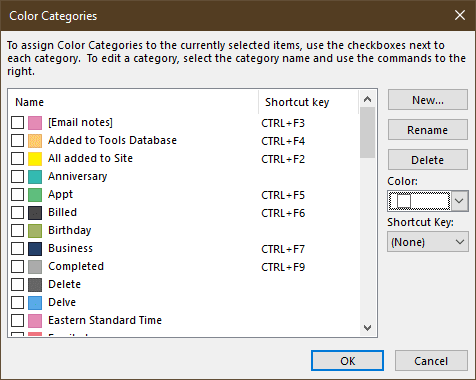This screenshot has width=476, height=380.
Task: Enable the Business category checkbox
Action: click(x=17, y=249)
